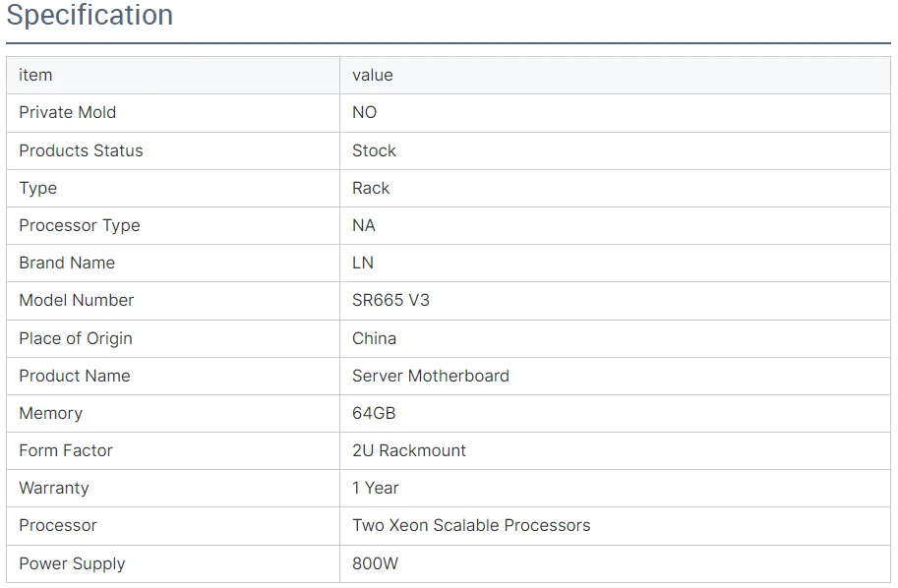The height and width of the screenshot is (588, 898).
Task: Select the 'Rack' type value
Action: [x=371, y=188]
